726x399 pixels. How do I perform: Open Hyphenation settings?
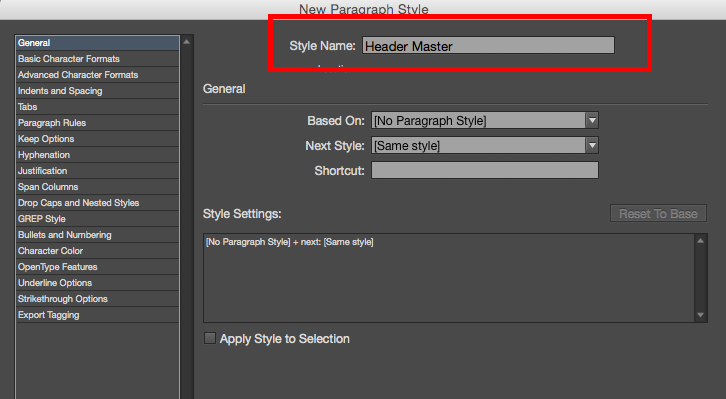click(x=97, y=155)
